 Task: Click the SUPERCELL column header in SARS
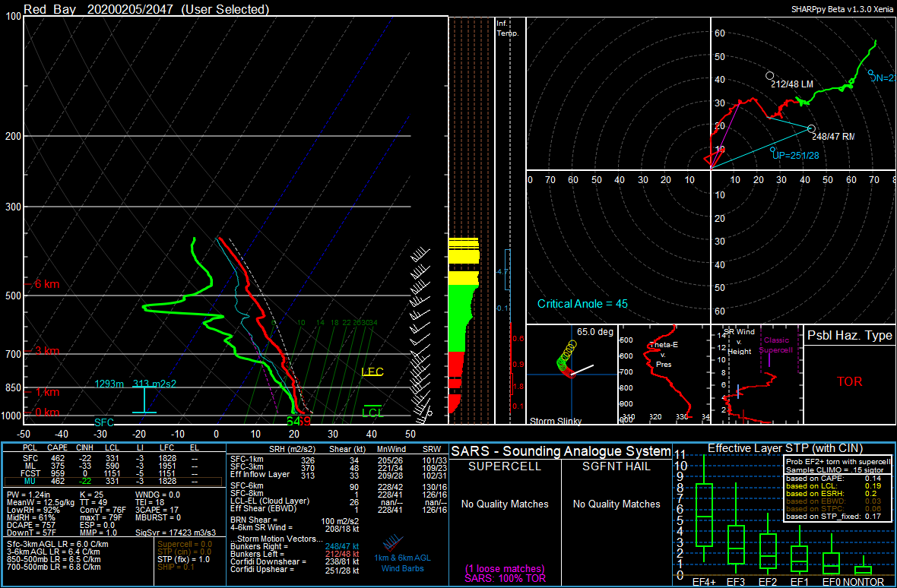(505, 467)
